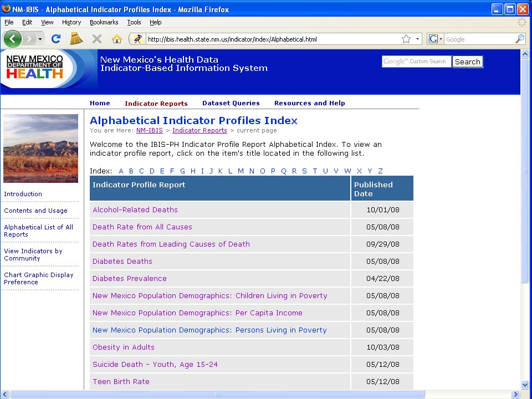This screenshot has width=532, height=399.
Task: Open the Edit menu
Action: click(x=27, y=22)
